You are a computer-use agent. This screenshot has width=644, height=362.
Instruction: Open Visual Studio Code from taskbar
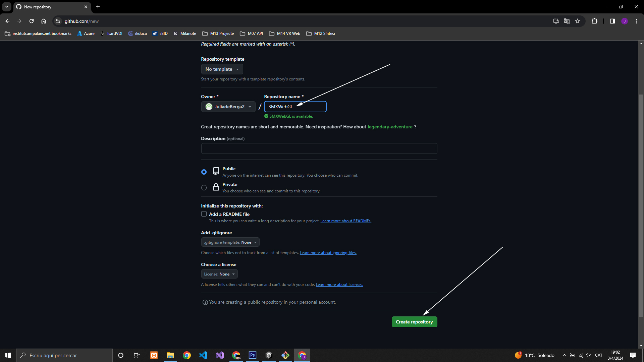(x=203, y=355)
